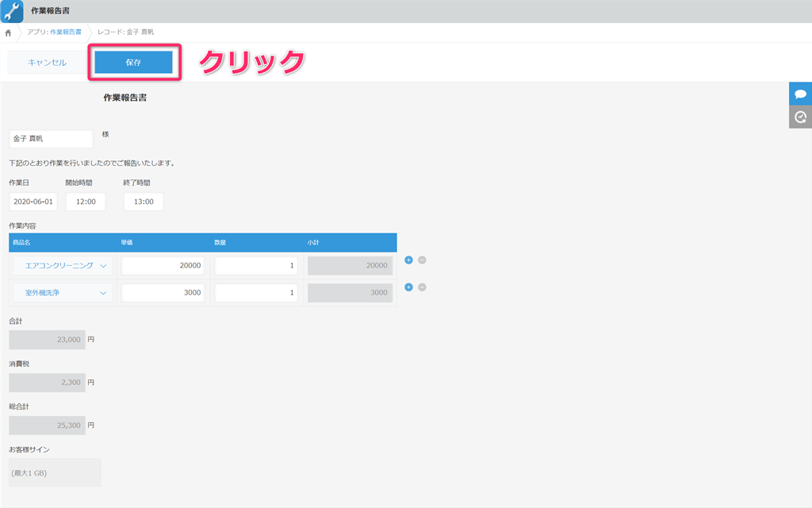
Task: Add row after エアコンクリーニング row
Action: tap(408, 260)
